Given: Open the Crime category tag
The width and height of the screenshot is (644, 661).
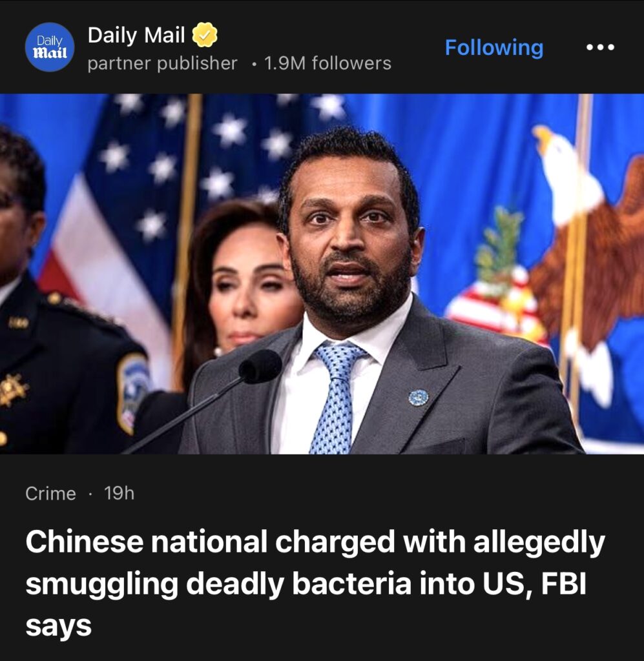Looking at the screenshot, I should pos(50,494).
